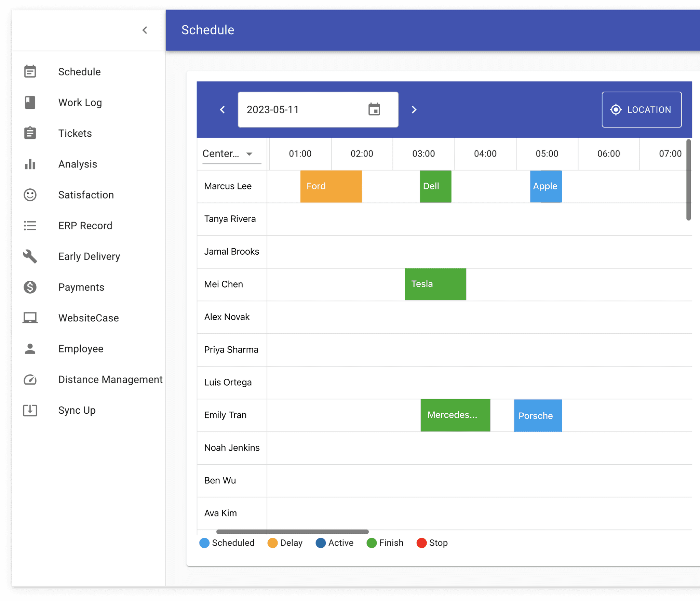Click the horizontal timeline scrollbar
Viewport: 700px width, 601px height.
click(292, 532)
